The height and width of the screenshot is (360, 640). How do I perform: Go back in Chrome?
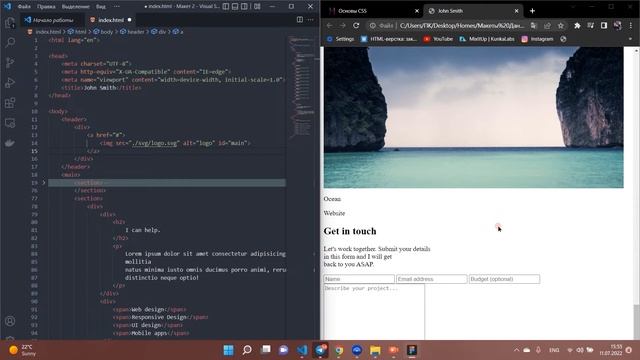329,25
